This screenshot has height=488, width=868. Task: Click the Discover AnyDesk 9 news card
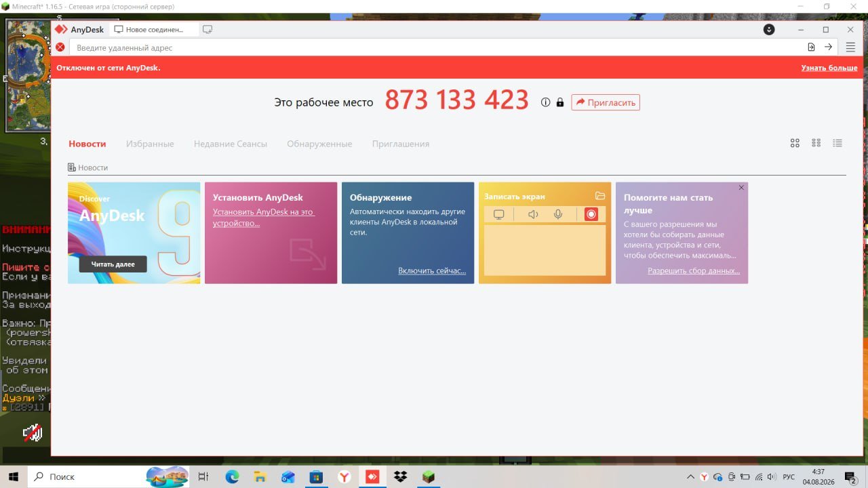point(134,232)
